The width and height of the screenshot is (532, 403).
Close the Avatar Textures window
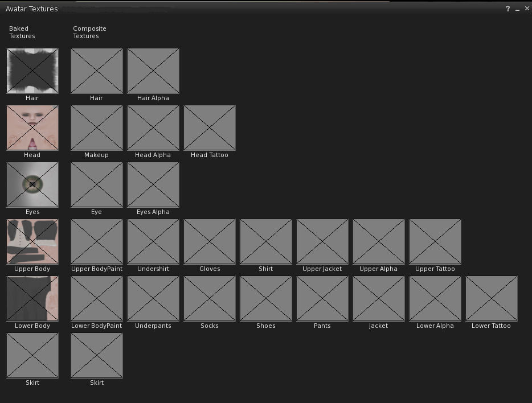click(x=527, y=9)
